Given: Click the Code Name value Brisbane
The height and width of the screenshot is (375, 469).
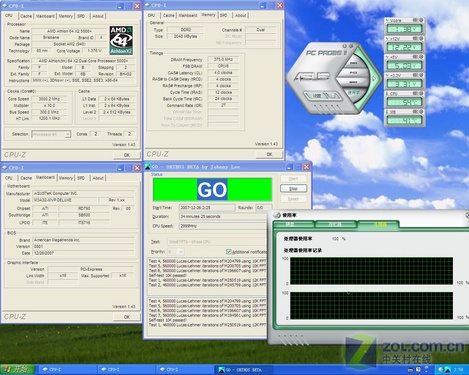Looking at the screenshot, I should (x=51, y=38).
